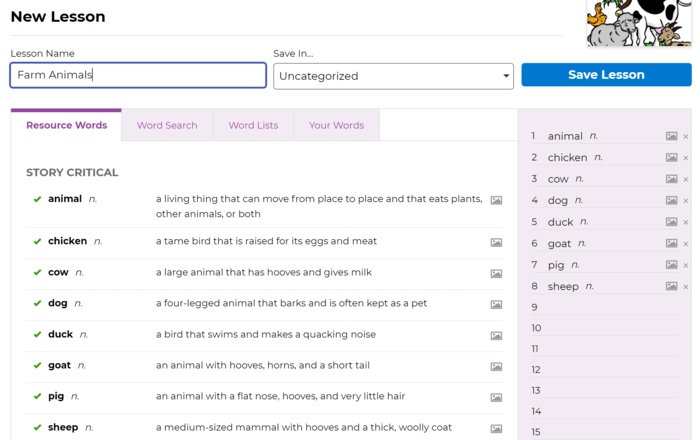
Task: Remove animal from the lesson list
Action: point(685,136)
